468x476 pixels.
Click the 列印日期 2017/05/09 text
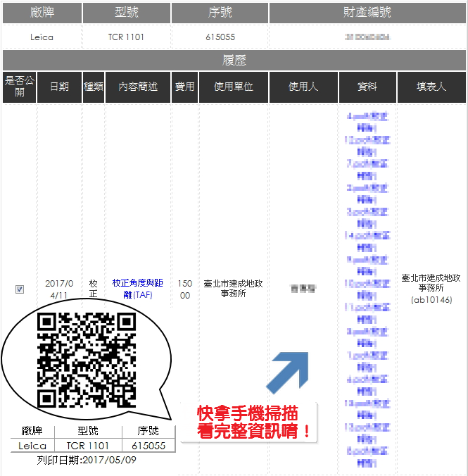point(87,461)
